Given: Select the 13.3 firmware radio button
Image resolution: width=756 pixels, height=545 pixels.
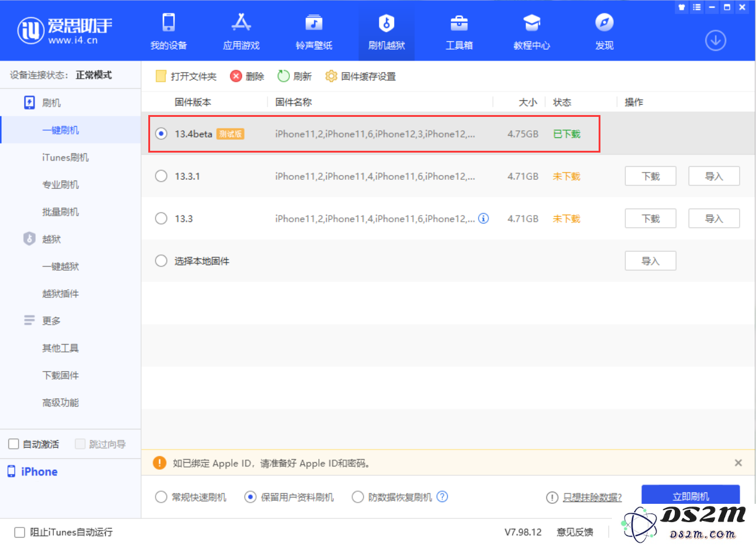Looking at the screenshot, I should [161, 219].
